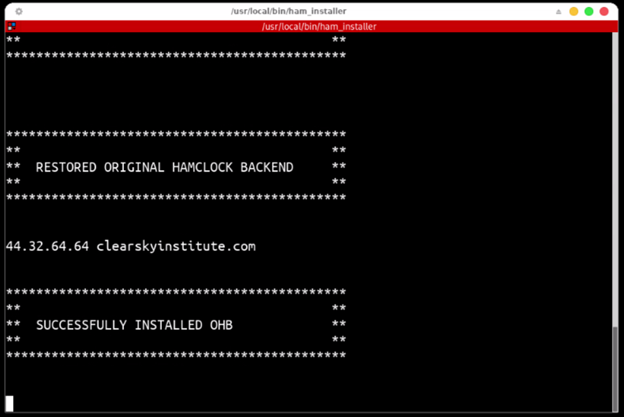Click the IP address 44.32.64.64
Viewport: 624px width, 417px height.
[47, 246]
